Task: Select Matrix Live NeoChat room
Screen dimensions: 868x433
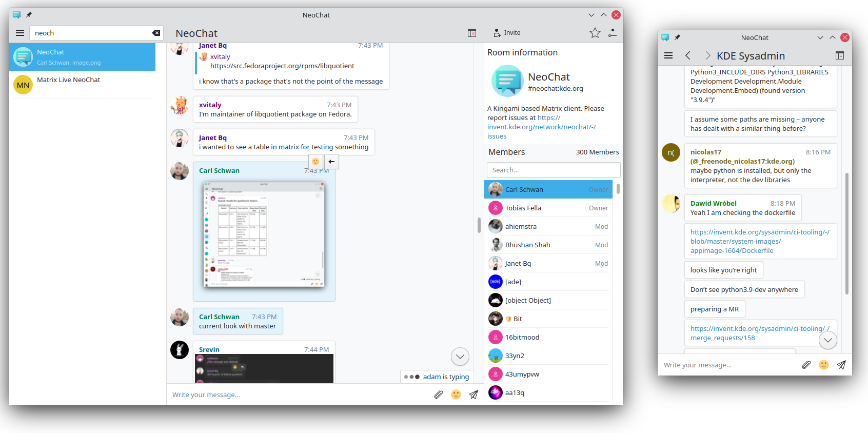Action: click(x=83, y=85)
